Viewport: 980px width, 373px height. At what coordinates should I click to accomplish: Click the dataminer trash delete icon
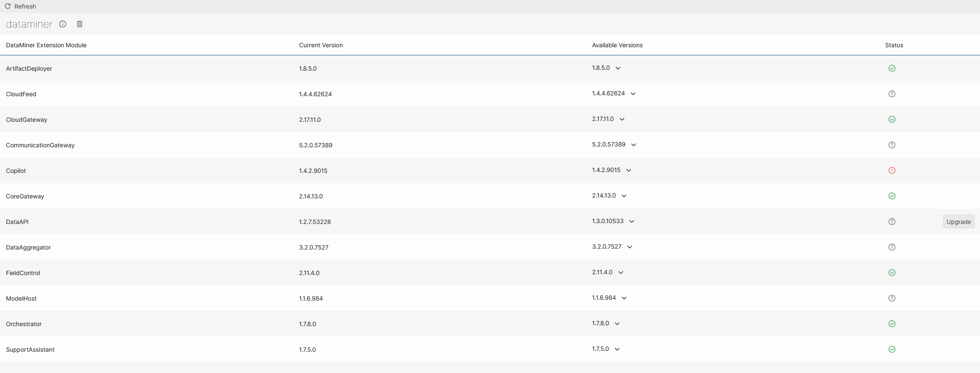click(80, 24)
